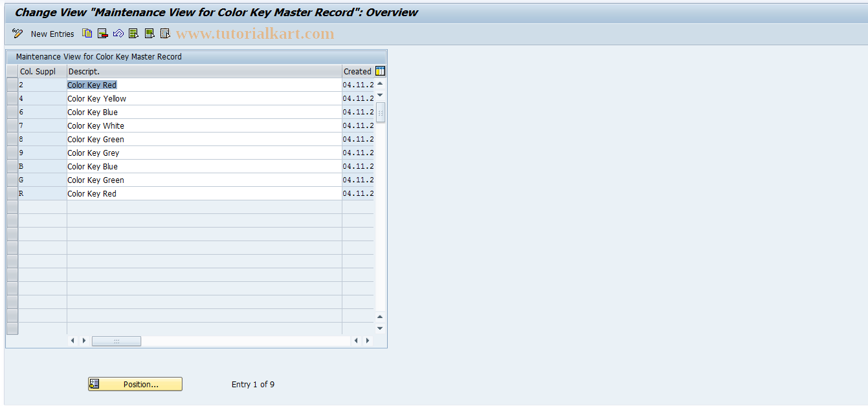Select the row with Col. Suppl G
Viewport: 868px width, 406px height.
12,180
